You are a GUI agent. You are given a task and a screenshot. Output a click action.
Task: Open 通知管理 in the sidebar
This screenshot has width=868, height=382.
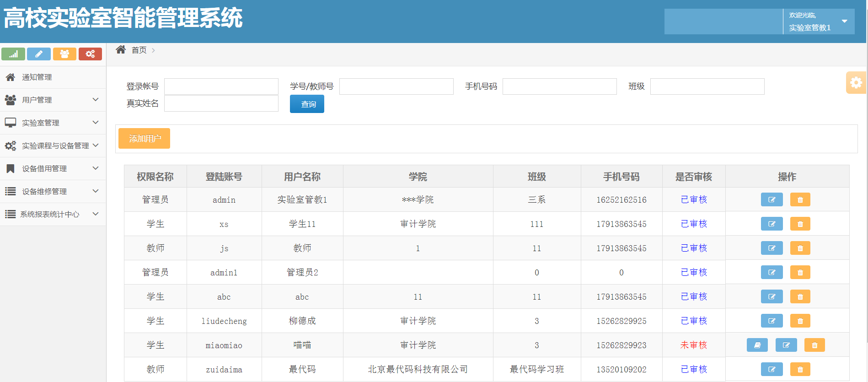tap(37, 77)
